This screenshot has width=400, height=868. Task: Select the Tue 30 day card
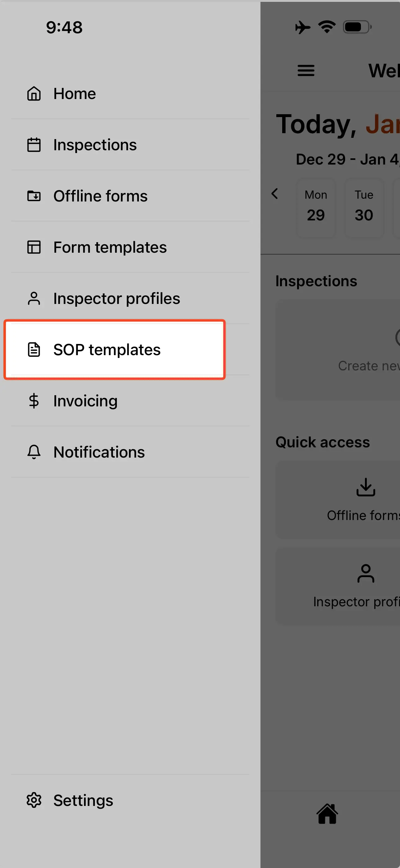364,207
